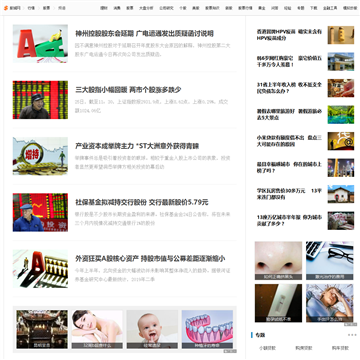The image size is (360, 360).
Task: Open the sidebar article about 小米贷款有额度借不出
Action: [x=289, y=141]
